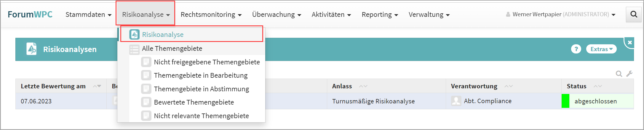
Task: Open table settings wrench icon
Action: click(629, 74)
